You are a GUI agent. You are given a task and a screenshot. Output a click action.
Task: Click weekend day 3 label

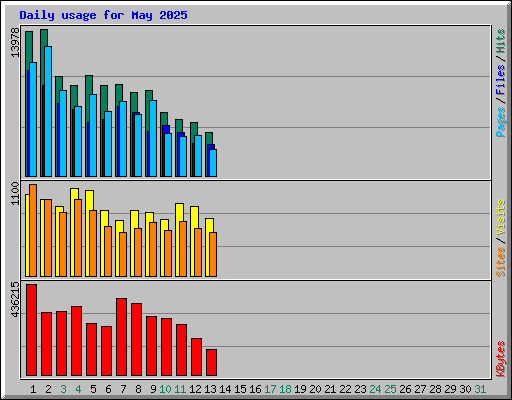tap(63, 389)
